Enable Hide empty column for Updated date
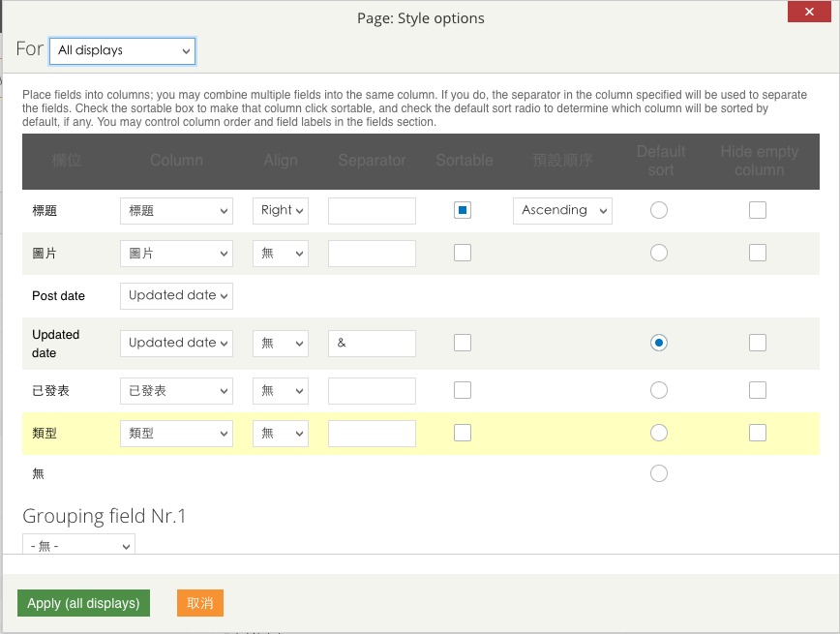This screenshot has width=840, height=634. pos(758,343)
